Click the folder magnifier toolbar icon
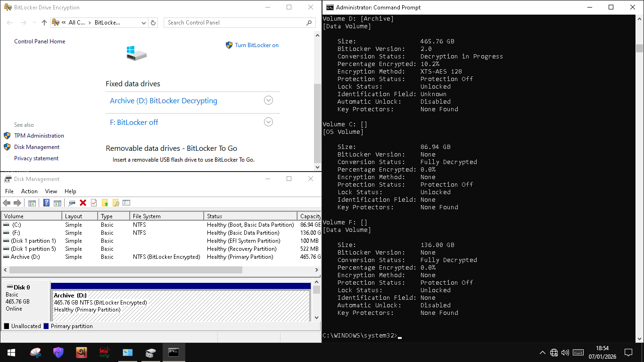 click(116, 203)
